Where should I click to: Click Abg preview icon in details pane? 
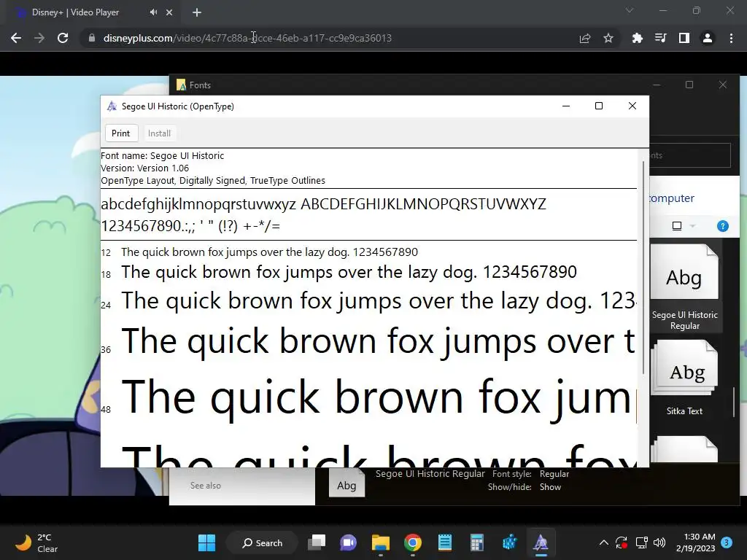pos(347,483)
